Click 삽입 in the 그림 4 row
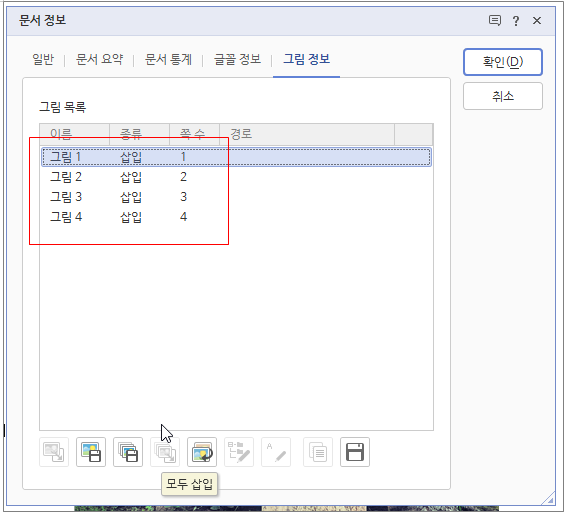Viewport: 570px width, 517px height. [132, 218]
